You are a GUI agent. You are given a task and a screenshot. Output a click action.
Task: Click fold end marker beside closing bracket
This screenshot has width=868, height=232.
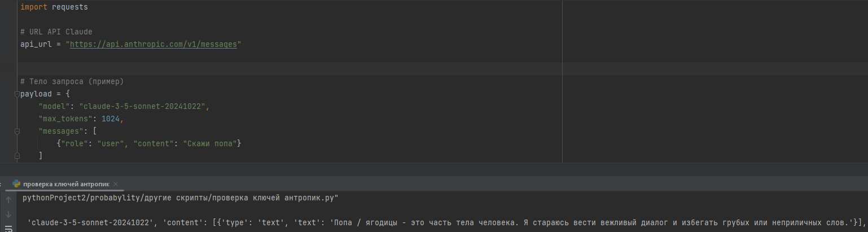tap(17, 155)
